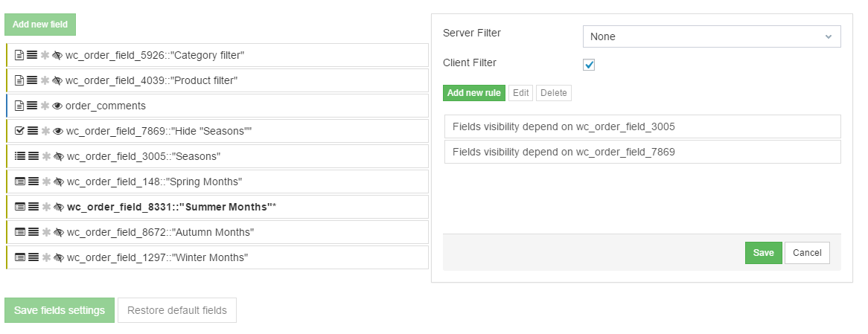Click the field type icon for Product filter
This screenshot has width=868, height=334.
(20, 80)
